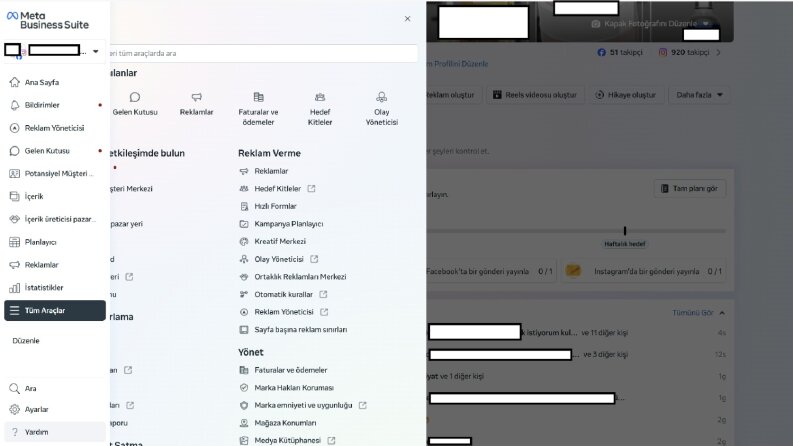Screen dimensions: 793x446
Task: Click the Düzenle link in sidebar
Action: tap(26, 341)
